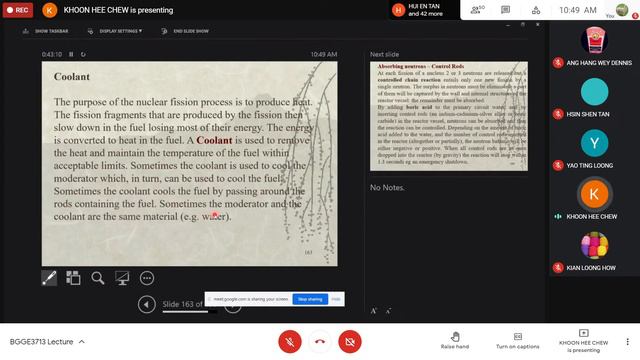The image size is (640, 360).
Task: Click the No Notes area
Action: point(387,188)
